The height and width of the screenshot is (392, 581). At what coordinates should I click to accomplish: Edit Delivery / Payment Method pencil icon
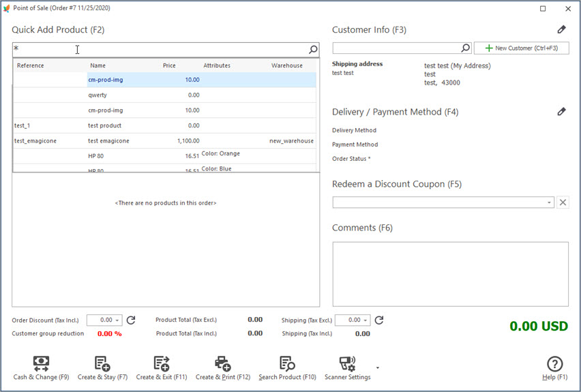click(561, 112)
